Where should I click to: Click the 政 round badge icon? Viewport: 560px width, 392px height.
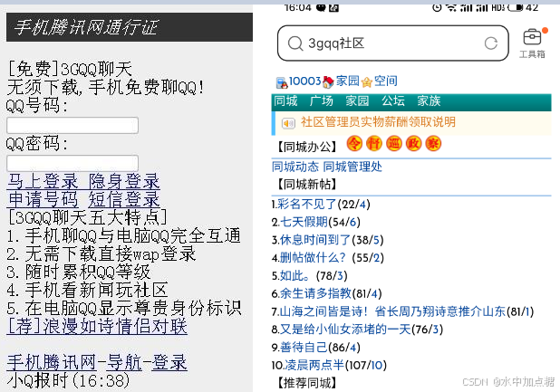[x=413, y=144]
